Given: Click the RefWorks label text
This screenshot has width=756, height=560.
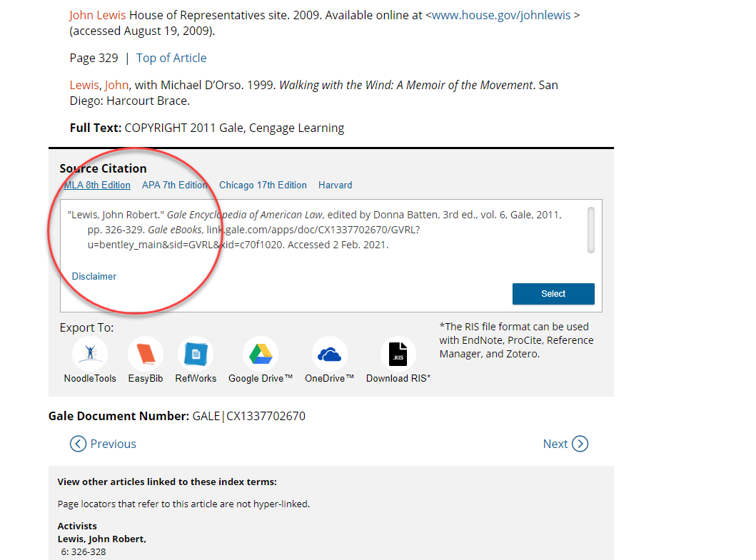Looking at the screenshot, I should 196,378.
